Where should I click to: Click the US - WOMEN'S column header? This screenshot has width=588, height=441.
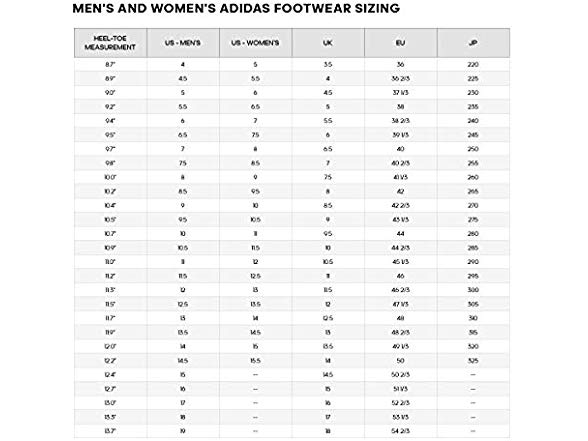tap(255, 43)
